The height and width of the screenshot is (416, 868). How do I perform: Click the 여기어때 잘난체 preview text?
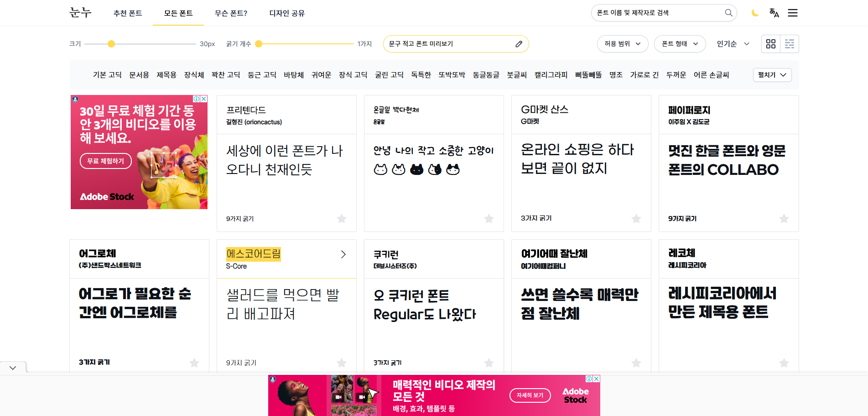[x=580, y=304]
